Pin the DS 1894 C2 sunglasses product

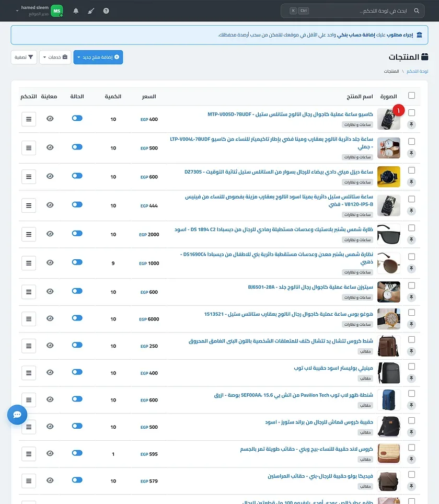tap(411, 239)
